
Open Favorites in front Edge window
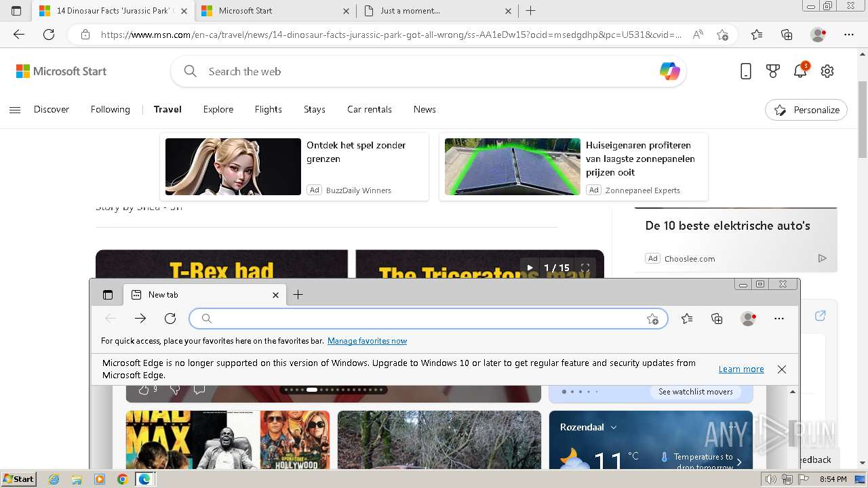click(x=687, y=319)
